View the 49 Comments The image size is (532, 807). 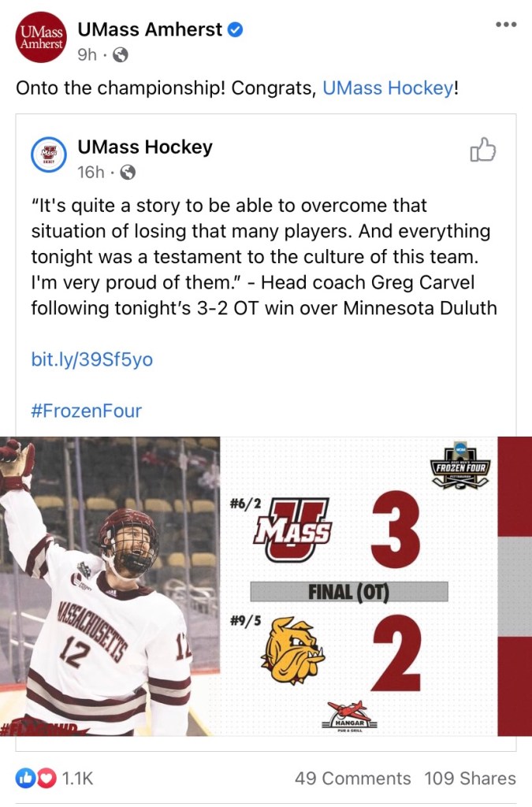[352, 779]
